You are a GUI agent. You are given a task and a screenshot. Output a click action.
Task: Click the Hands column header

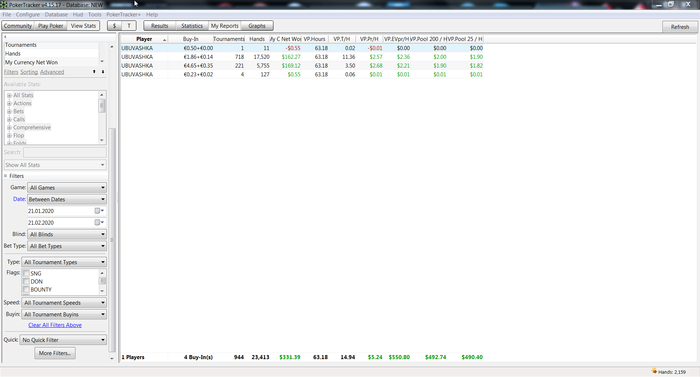(x=257, y=39)
